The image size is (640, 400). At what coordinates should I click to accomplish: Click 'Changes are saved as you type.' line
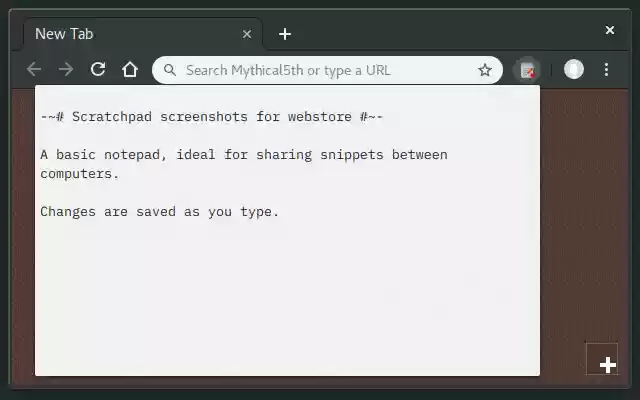[159, 212]
